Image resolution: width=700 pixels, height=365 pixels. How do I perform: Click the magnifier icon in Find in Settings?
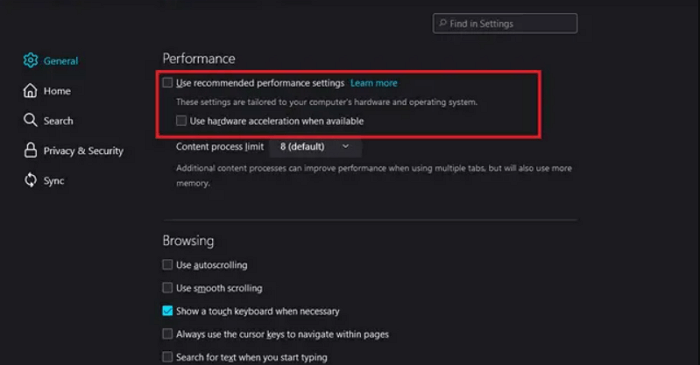pyautogui.click(x=442, y=23)
